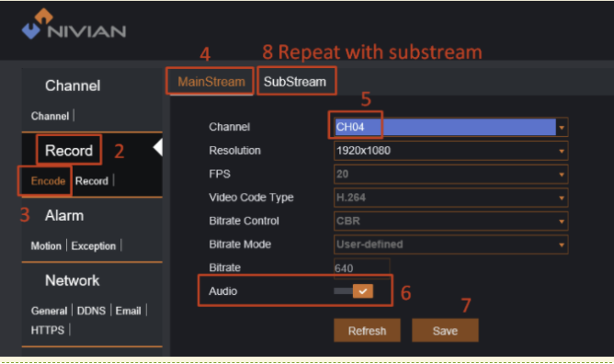Save the encode settings
This screenshot has height=364, width=614.
[x=445, y=331]
